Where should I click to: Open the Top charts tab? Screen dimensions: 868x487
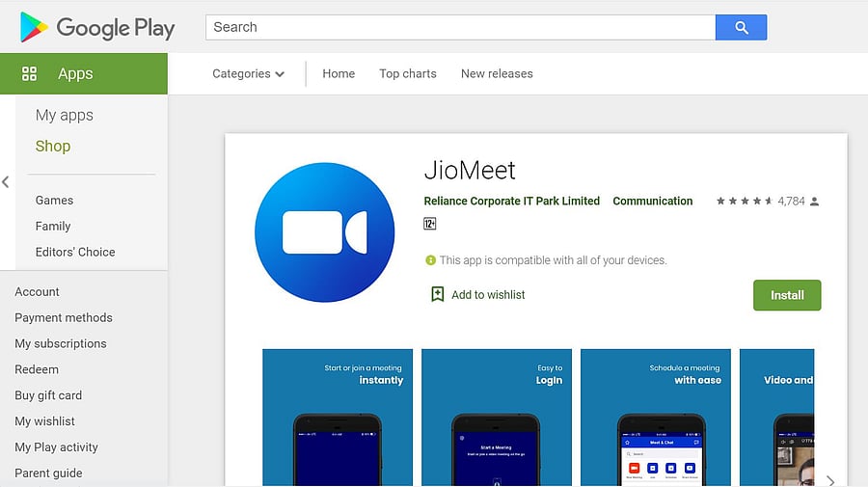tap(407, 74)
